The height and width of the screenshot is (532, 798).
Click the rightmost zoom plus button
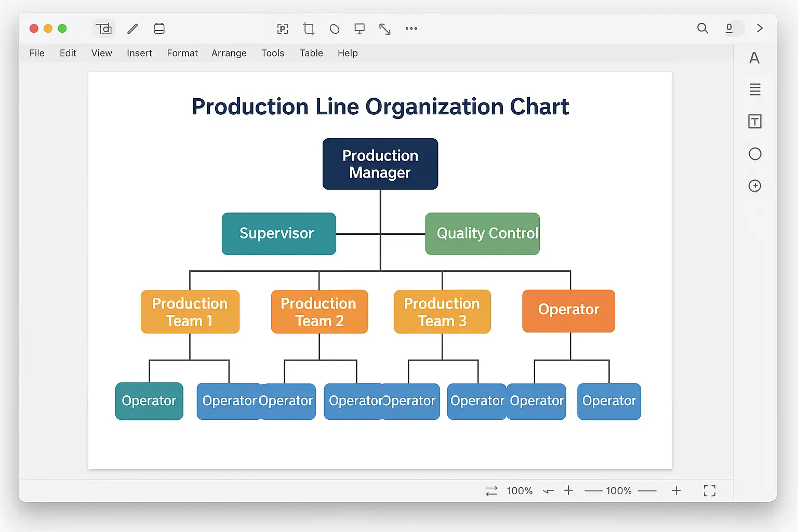click(676, 490)
